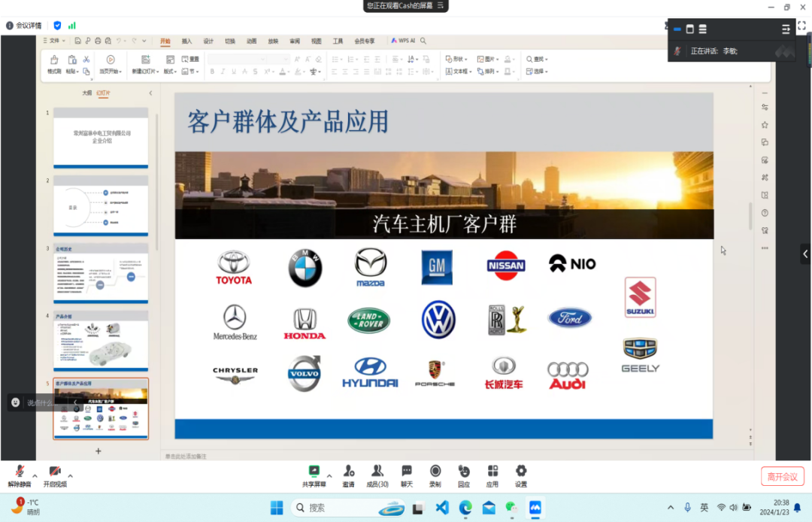Click the 离开会议 leave meeting button

(782, 476)
